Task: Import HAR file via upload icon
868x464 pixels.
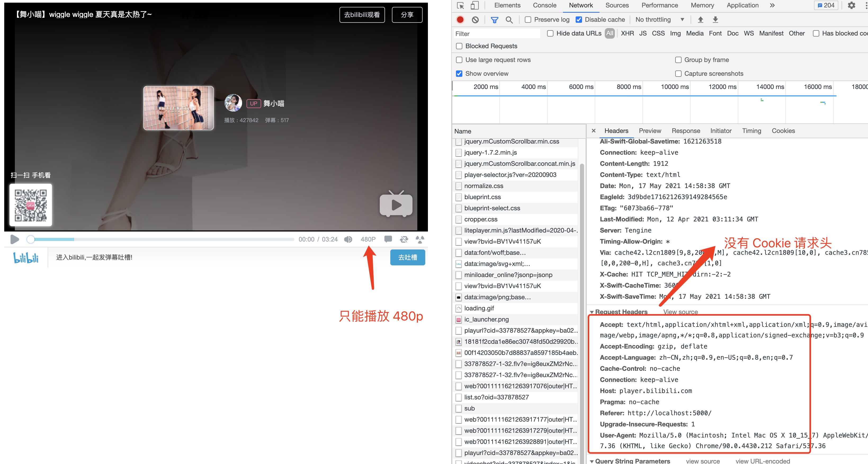Action: tap(701, 20)
